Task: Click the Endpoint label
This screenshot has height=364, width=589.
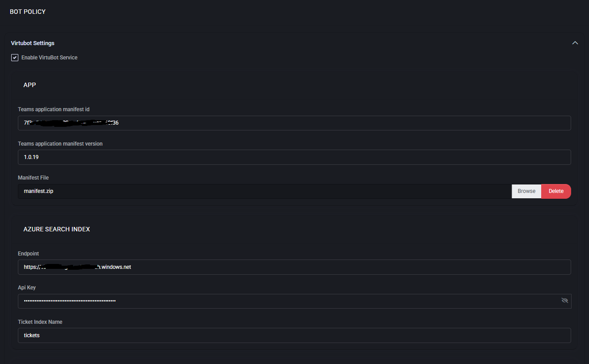Action: coord(28,254)
